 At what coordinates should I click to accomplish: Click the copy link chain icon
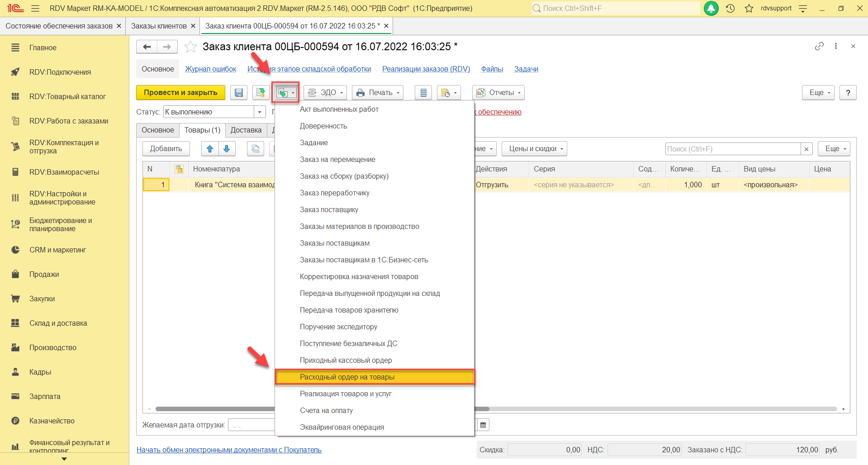coord(819,46)
